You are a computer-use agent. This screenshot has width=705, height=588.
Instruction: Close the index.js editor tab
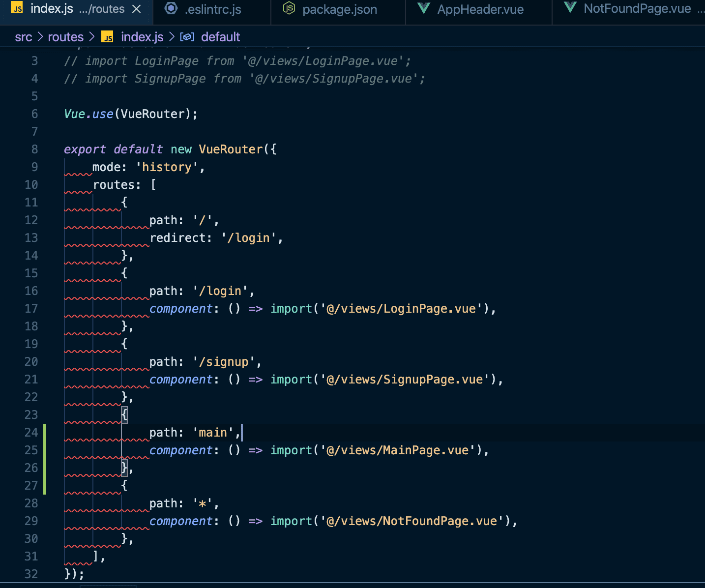[x=137, y=9]
